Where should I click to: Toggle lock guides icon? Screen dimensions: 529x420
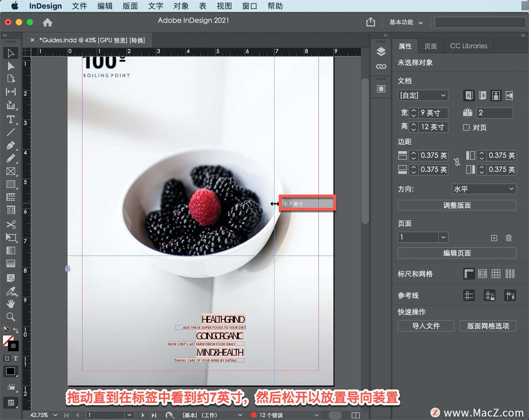coord(490,296)
